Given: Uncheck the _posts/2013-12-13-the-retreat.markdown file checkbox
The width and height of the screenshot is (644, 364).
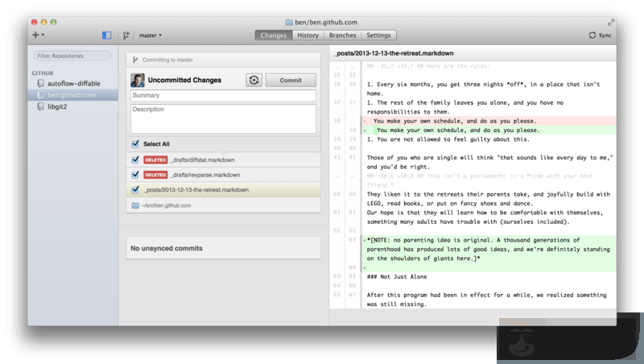Looking at the screenshot, I should 135,189.
